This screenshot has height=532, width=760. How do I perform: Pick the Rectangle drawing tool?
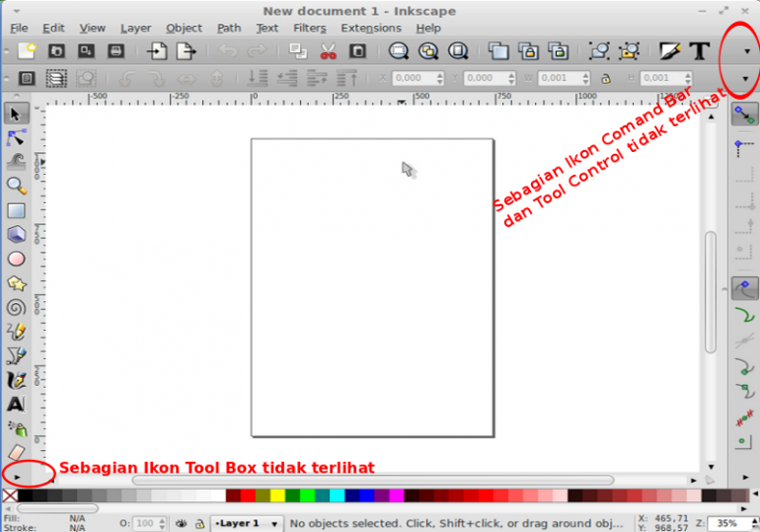(16, 210)
